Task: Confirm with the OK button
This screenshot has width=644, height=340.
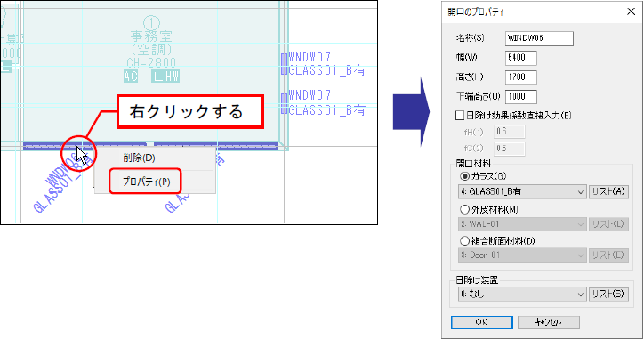Action: [x=482, y=322]
